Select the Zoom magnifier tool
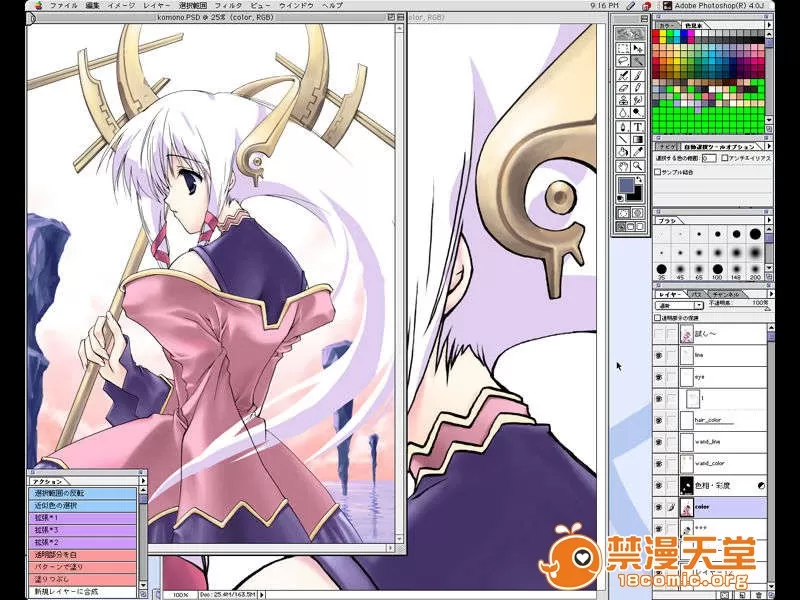Screen dimensions: 800x600 (x=637, y=165)
